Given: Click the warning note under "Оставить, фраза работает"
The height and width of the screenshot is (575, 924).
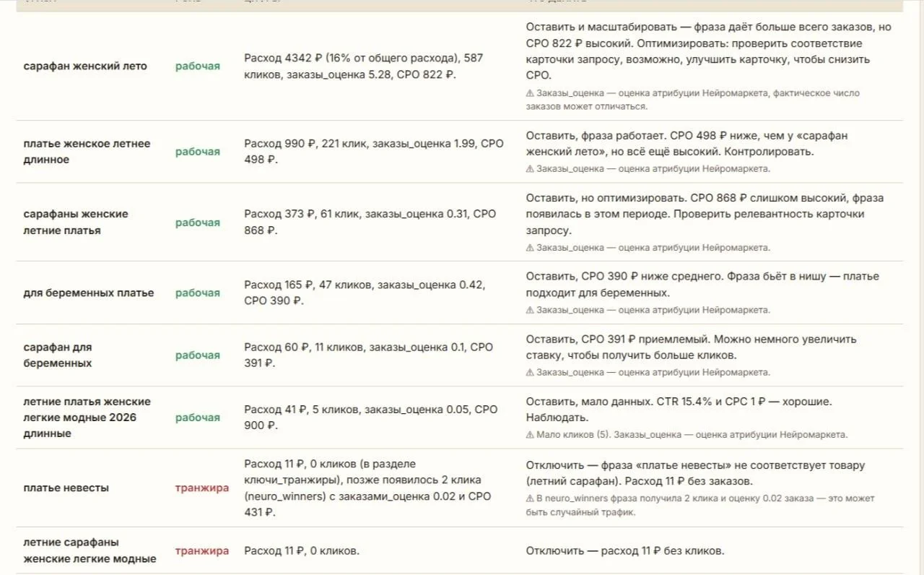Looking at the screenshot, I should 648,169.
